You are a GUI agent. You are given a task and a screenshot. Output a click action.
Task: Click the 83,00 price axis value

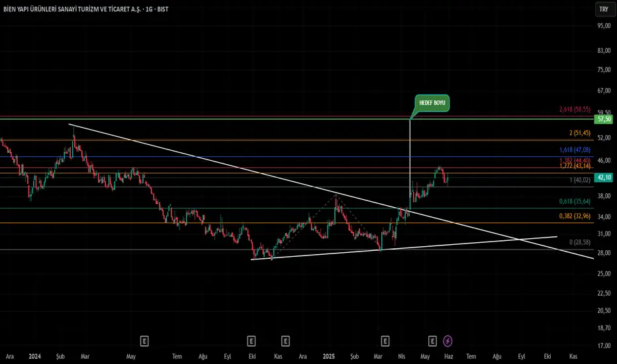click(x=604, y=51)
